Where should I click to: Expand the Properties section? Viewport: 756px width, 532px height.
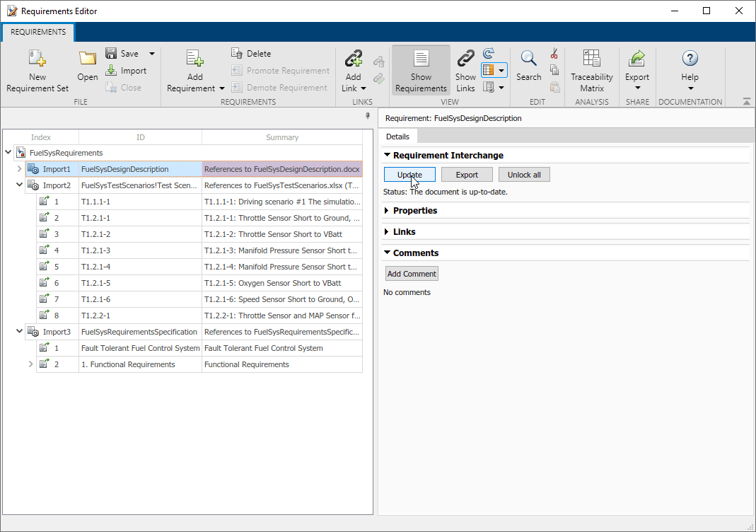pos(388,211)
